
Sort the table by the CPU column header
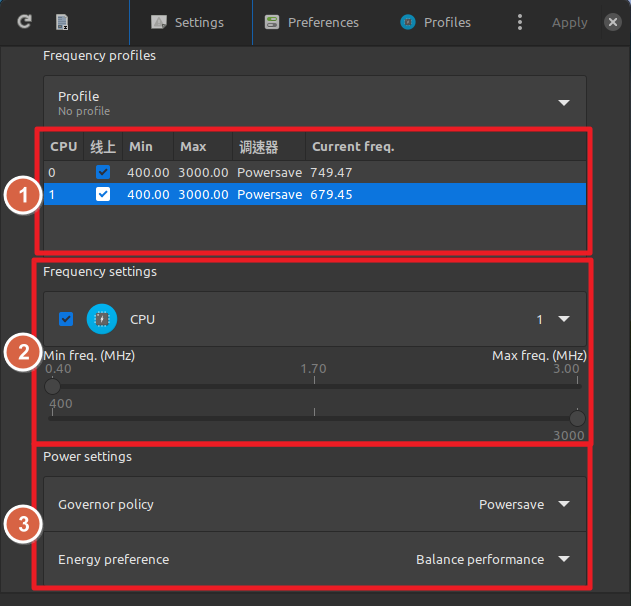(64, 146)
